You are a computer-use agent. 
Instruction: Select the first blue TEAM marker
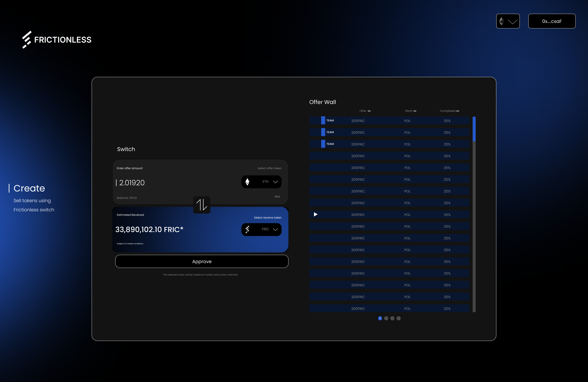coord(323,121)
